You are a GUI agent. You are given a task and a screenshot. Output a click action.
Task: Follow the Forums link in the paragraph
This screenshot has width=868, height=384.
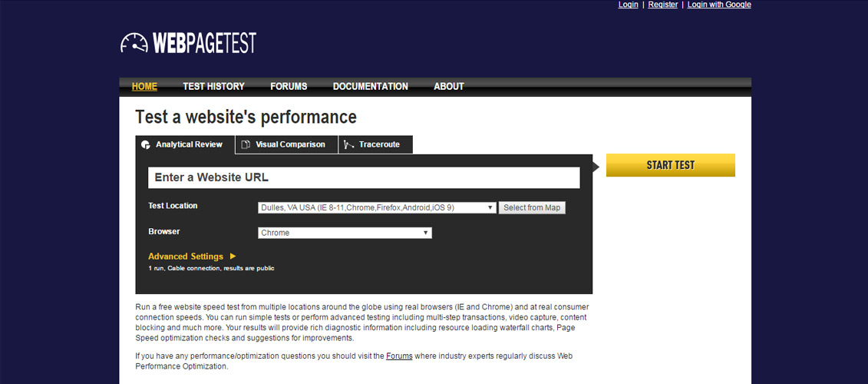(x=399, y=356)
